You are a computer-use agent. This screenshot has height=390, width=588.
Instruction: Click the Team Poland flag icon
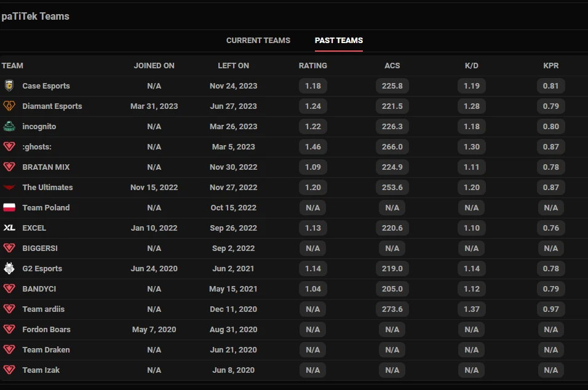point(9,208)
